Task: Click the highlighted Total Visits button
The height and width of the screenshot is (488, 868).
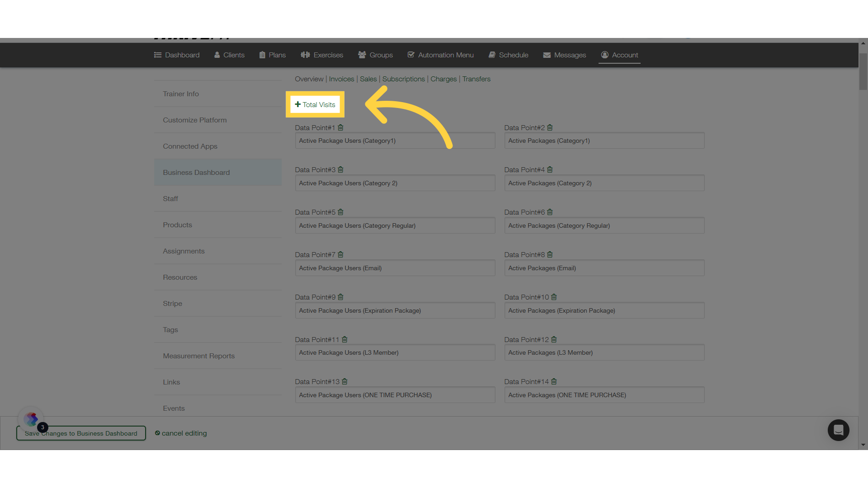Action: [x=315, y=104]
